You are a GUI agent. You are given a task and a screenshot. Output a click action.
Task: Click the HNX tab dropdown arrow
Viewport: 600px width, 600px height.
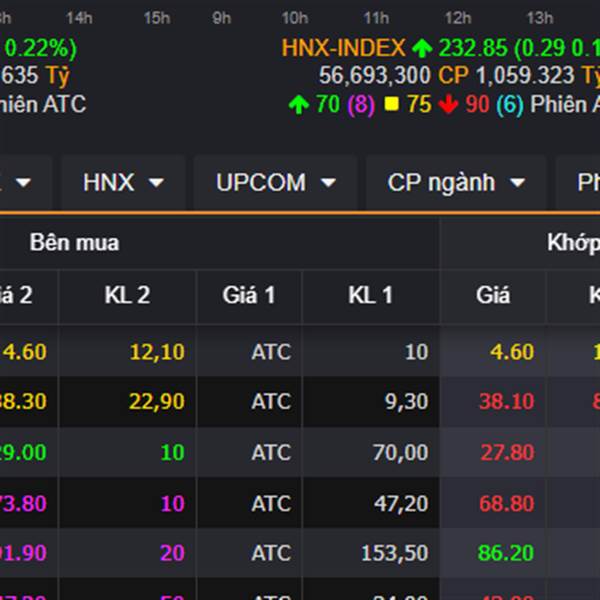coord(156,183)
